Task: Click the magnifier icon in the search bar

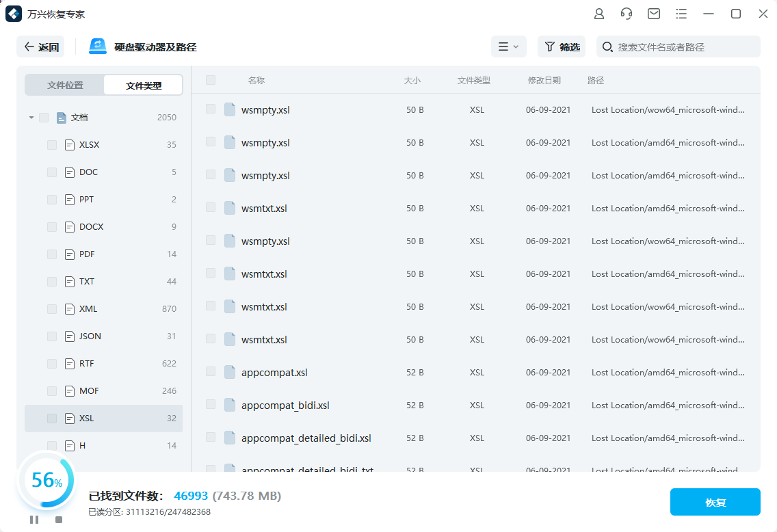Action: click(x=606, y=46)
